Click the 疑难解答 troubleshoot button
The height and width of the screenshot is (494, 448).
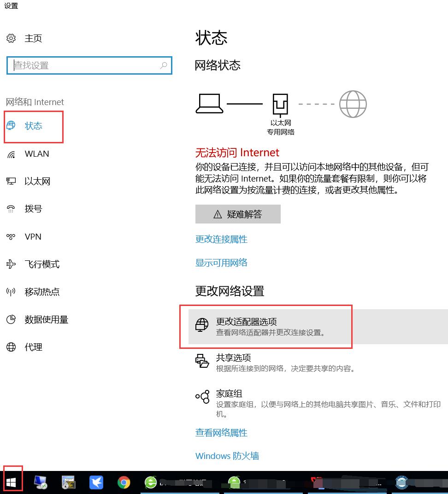coord(238,214)
